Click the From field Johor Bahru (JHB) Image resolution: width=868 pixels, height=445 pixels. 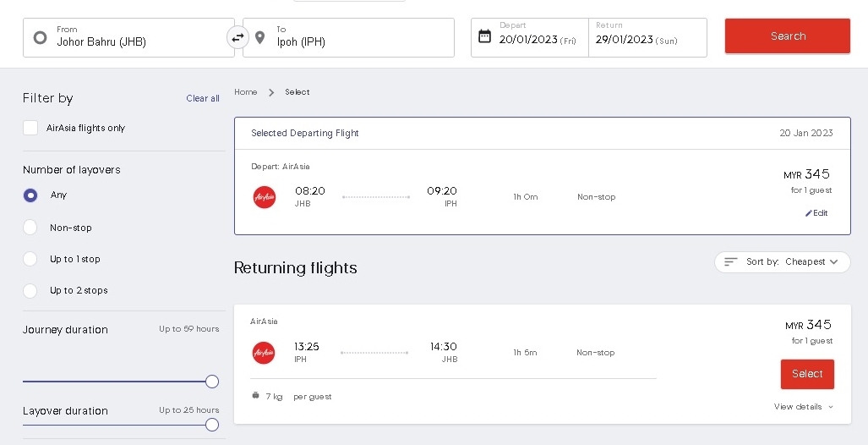(128, 38)
